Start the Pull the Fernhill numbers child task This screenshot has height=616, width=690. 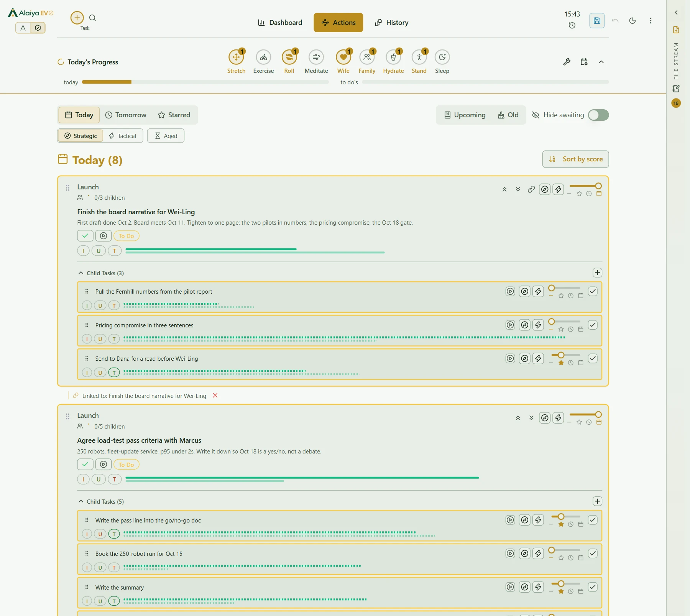(x=510, y=291)
